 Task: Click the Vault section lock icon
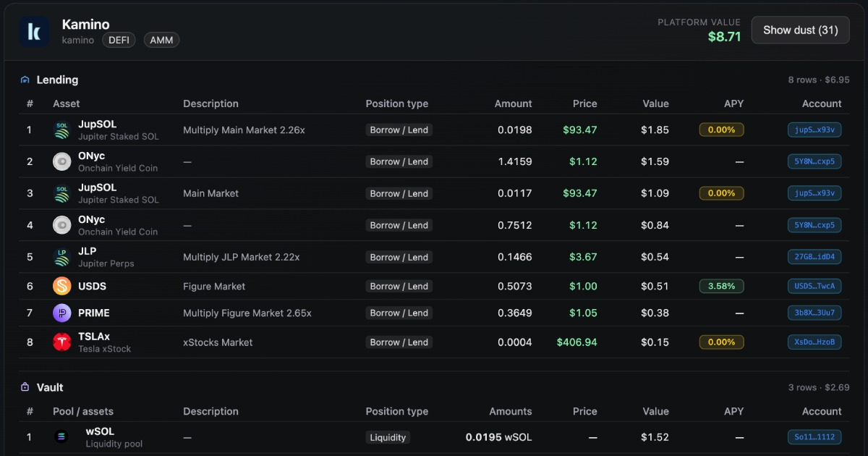coord(25,387)
